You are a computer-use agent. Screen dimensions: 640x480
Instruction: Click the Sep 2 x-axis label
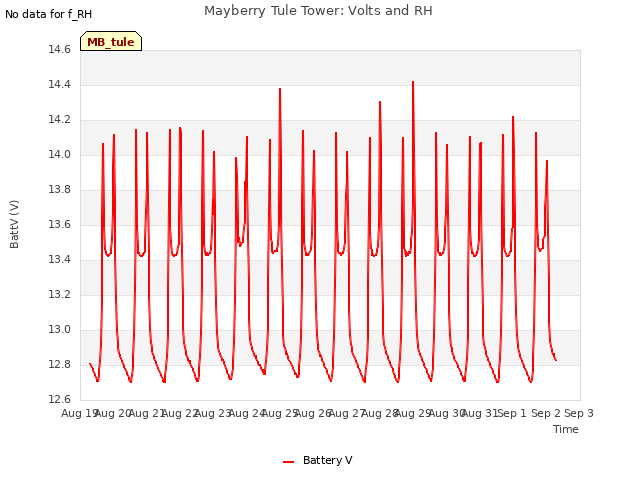click(x=546, y=413)
